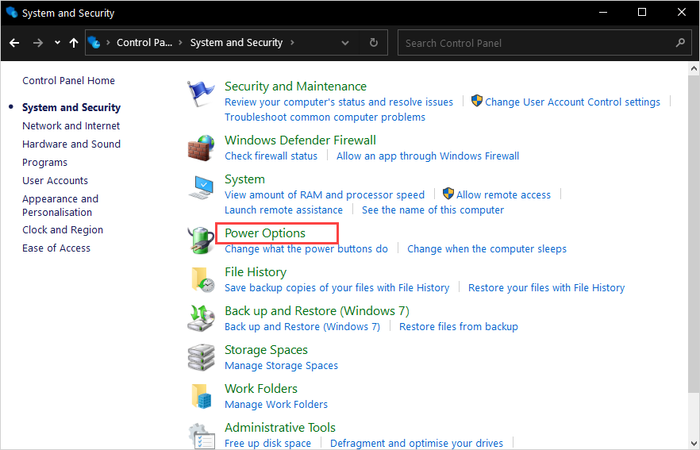This screenshot has width=700, height=450.
Task: Click Change when the computer sleeps
Action: [x=487, y=249]
